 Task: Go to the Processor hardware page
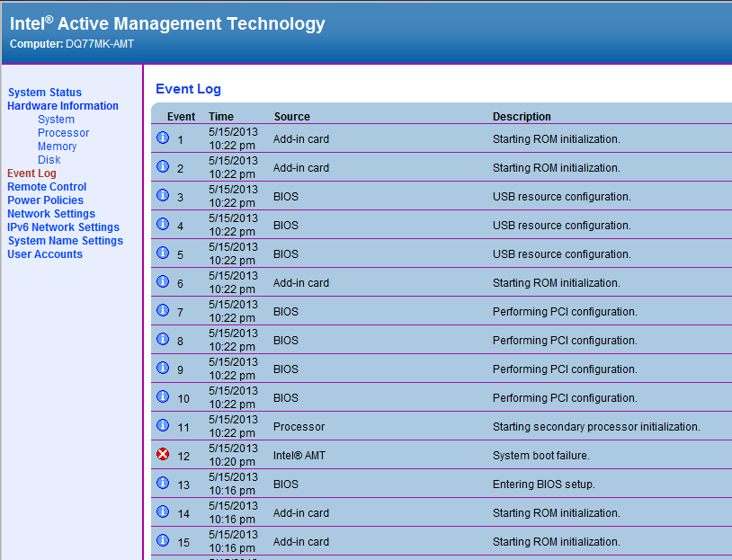63,133
